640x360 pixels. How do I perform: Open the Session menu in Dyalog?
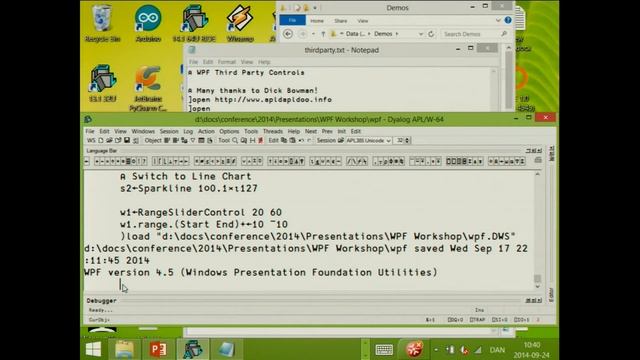tap(169, 131)
